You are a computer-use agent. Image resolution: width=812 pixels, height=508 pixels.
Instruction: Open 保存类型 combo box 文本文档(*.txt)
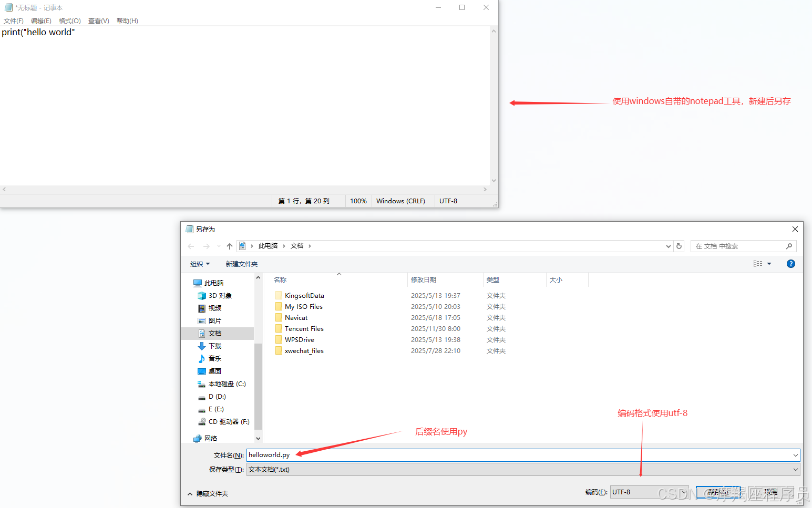pyautogui.click(x=523, y=470)
